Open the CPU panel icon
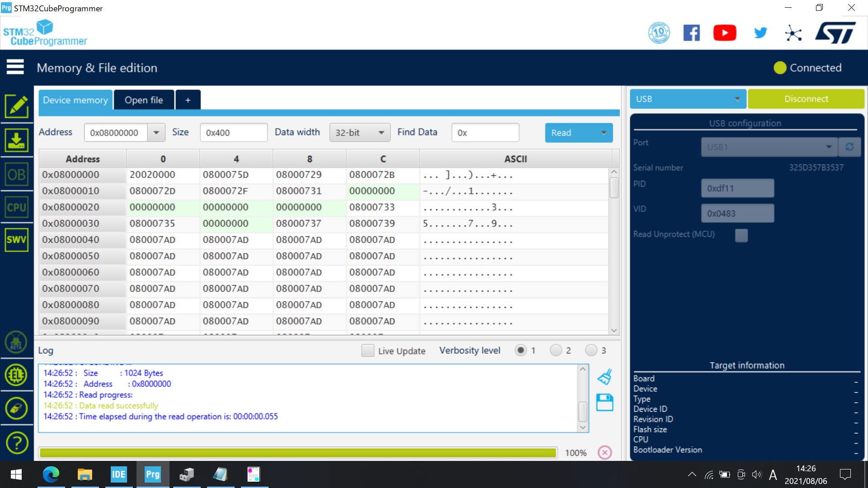This screenshot has height=488, width=868. click(x=17, y=207)
